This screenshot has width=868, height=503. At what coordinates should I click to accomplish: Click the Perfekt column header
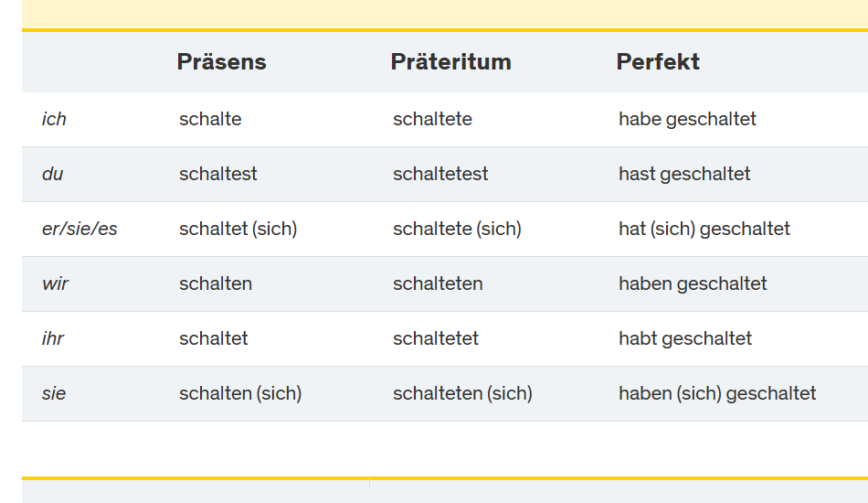[658, 62]
